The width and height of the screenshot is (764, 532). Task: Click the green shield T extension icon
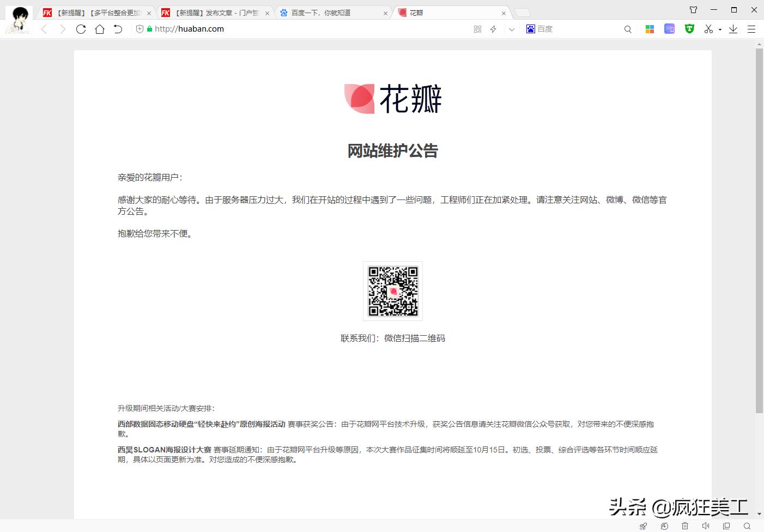click(x=689, y=29)
